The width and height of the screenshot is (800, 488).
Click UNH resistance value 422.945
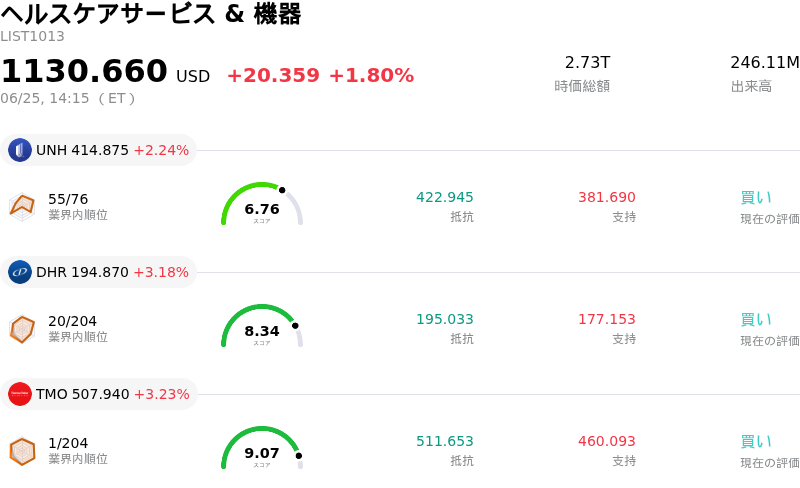pyautogui.click(x=444, y=197)
